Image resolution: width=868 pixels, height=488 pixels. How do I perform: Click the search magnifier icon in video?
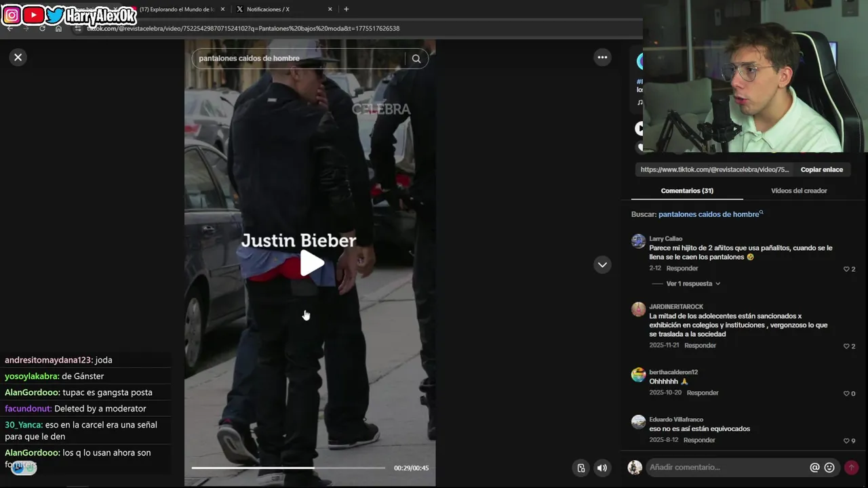click(x=416, y=58)
